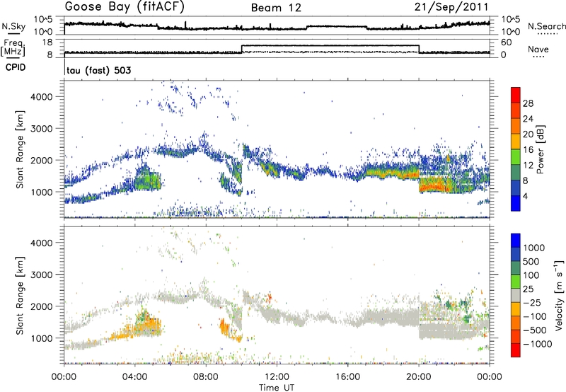Viewport: 566px width, 392px height.
Task: Click the "-1000" value on Velocity color bar
Action: pos(538,344)
